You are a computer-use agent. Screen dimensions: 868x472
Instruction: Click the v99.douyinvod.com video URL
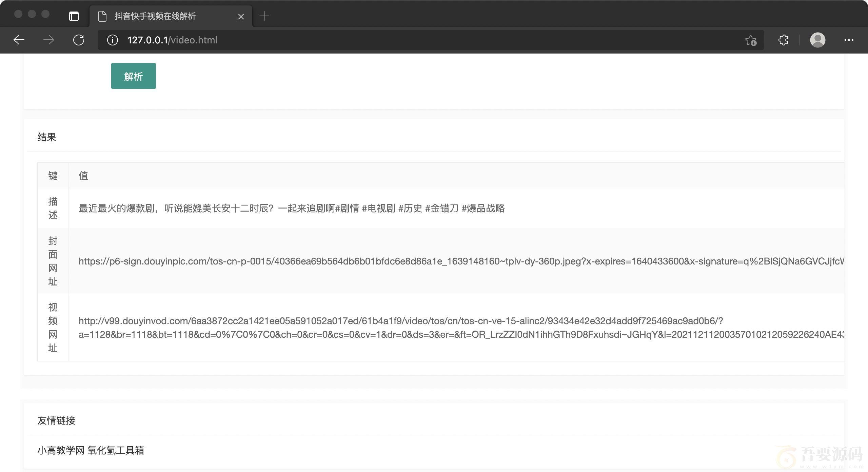(x=461, y=328)
